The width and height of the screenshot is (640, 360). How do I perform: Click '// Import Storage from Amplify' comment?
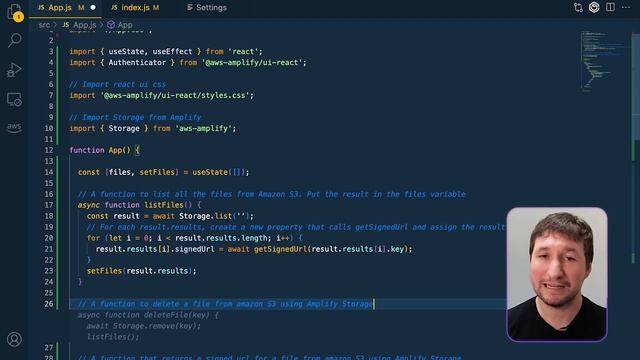point(135,117)
